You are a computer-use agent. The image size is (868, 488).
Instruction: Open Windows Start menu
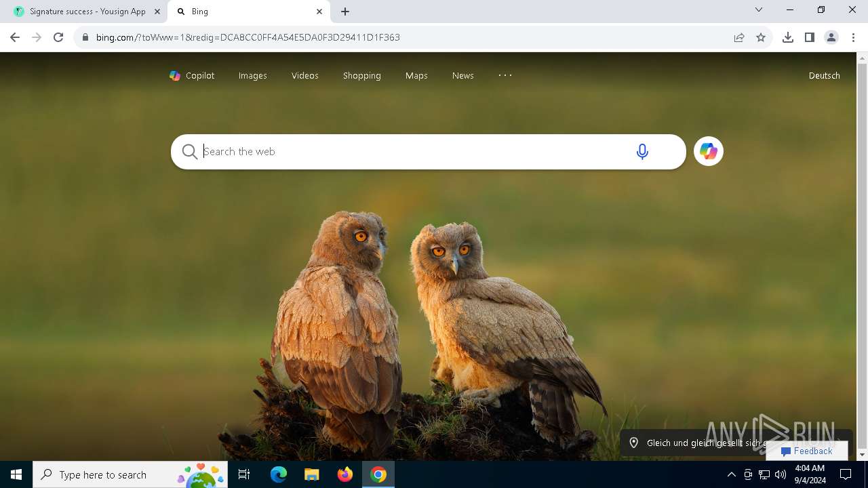tap(16, 474)
